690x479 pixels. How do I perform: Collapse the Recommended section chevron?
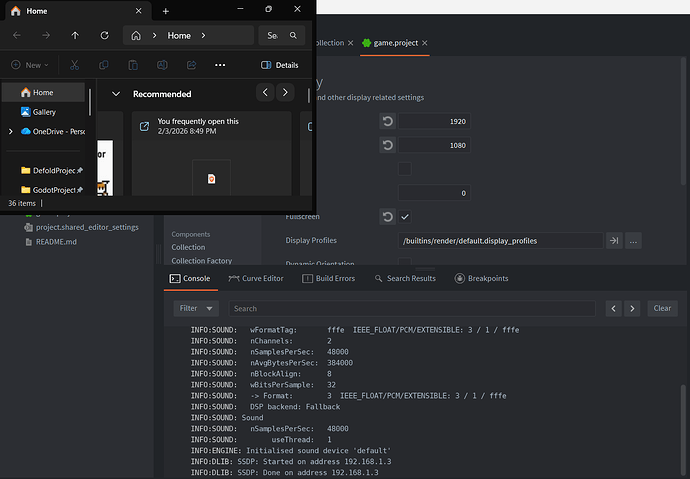click(116, 93)
